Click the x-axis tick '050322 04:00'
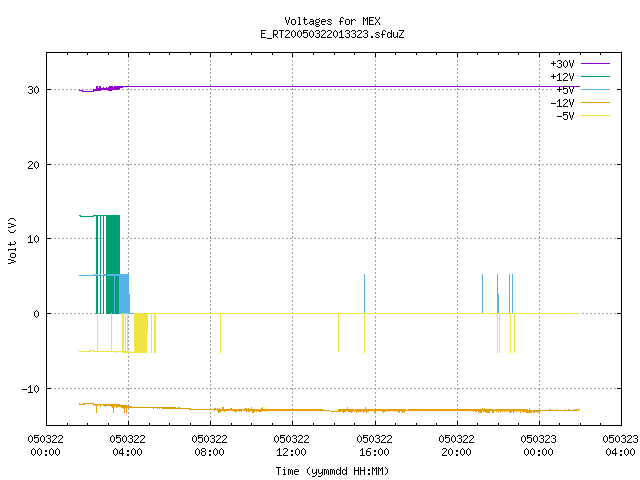This screenshot has height=480, width=640. click(128, 446)
